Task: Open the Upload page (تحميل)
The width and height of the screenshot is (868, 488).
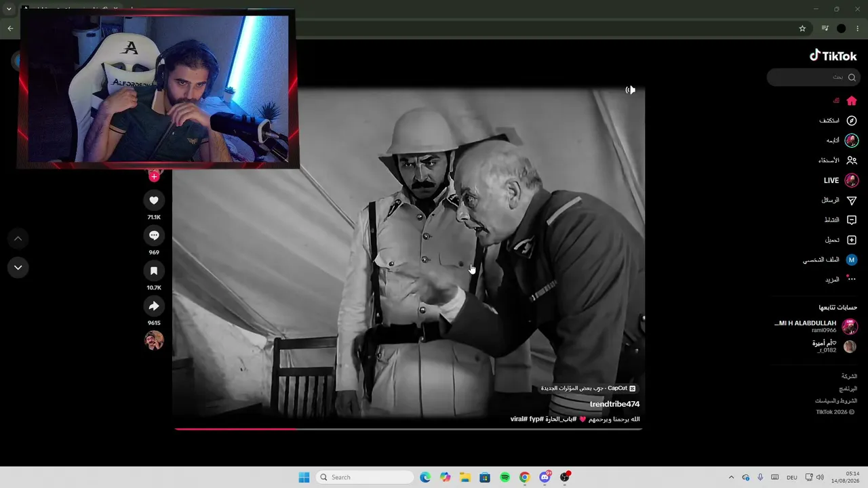Action: 841,240
